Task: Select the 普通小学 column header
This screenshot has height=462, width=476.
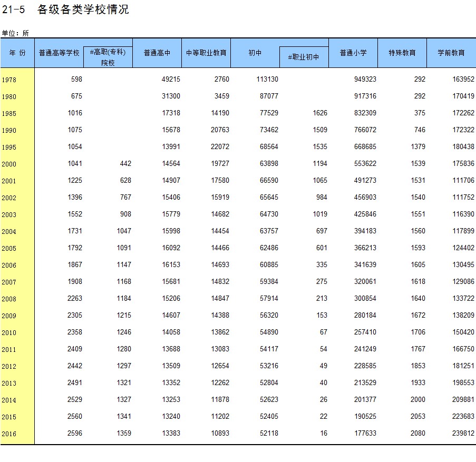Action: point(353,53)
